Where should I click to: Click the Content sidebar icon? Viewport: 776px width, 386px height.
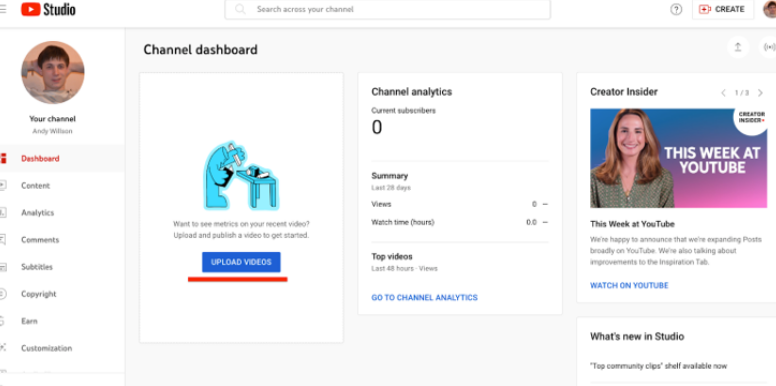point(3,186)
